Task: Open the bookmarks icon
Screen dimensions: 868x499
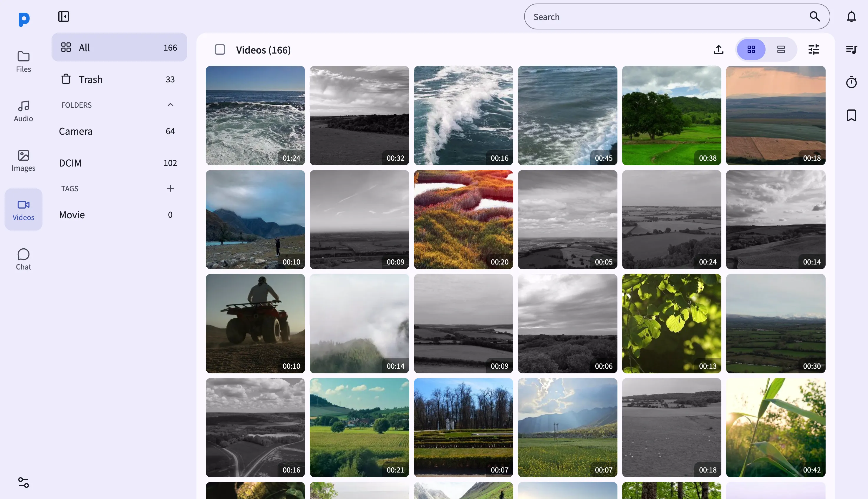Action: tap(851, 116)
